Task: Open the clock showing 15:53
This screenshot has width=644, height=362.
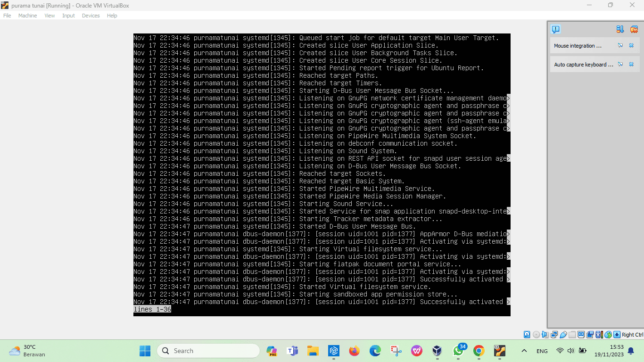Action: point(609,351)
